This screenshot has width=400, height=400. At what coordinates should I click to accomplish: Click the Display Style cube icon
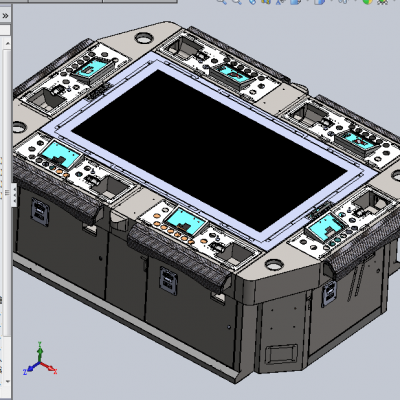point(319,2)
